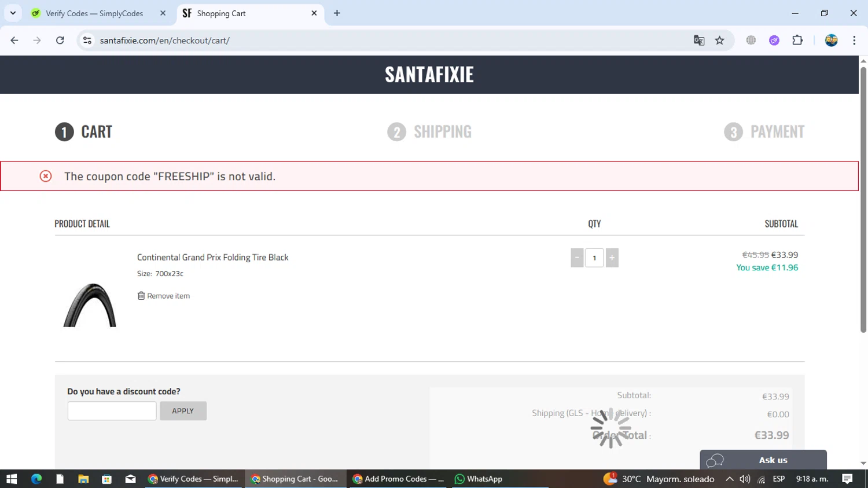Image resolution: width=868 pixels, height=488 pixels.
Task: Open network settings in system tray
Action: coord(762,479)
